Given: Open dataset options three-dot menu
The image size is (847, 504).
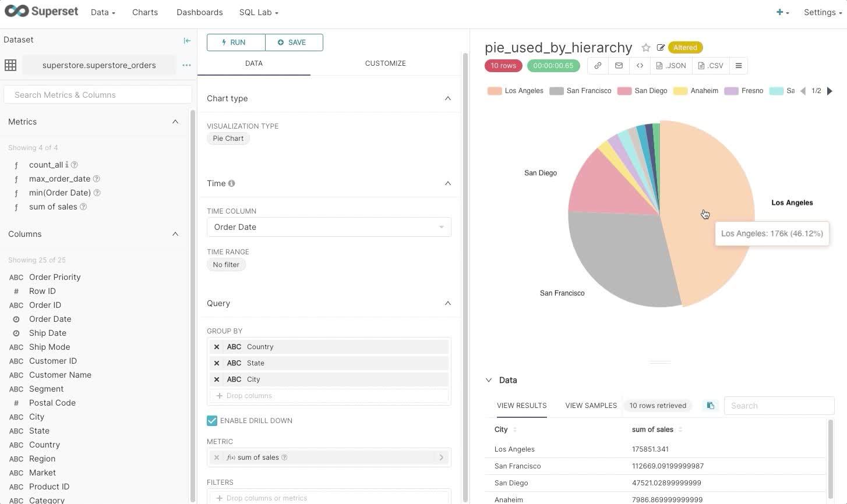Looking at the screenshot, I should 186,65.
